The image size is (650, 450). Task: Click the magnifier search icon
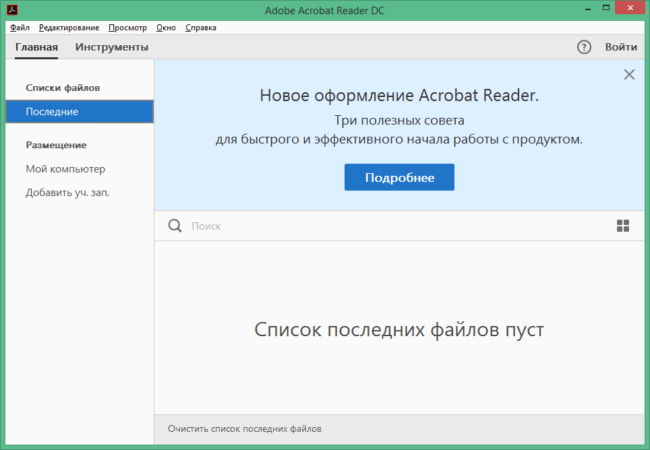(x=175, y=226)
